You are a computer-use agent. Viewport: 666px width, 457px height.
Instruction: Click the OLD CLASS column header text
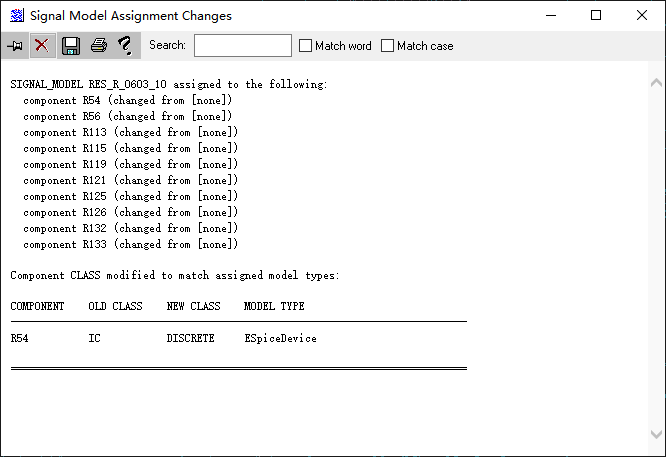coord(116,306)
